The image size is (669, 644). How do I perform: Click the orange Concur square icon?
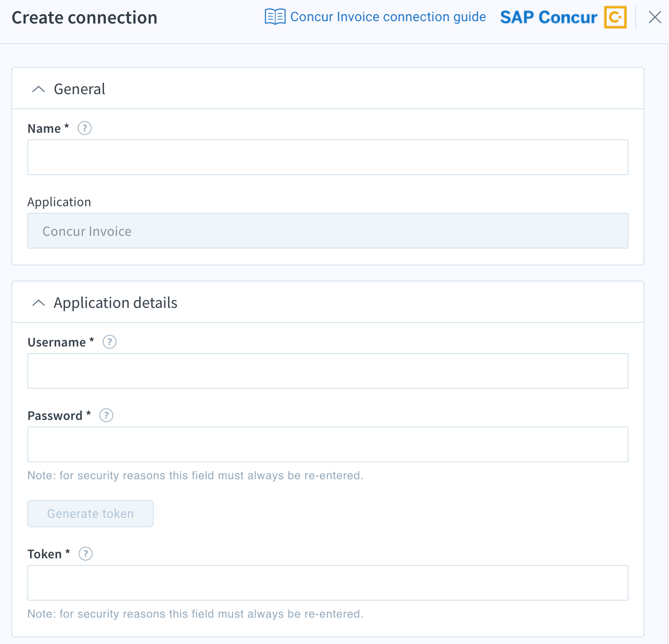pyautogui.click(x=615, y=17)
